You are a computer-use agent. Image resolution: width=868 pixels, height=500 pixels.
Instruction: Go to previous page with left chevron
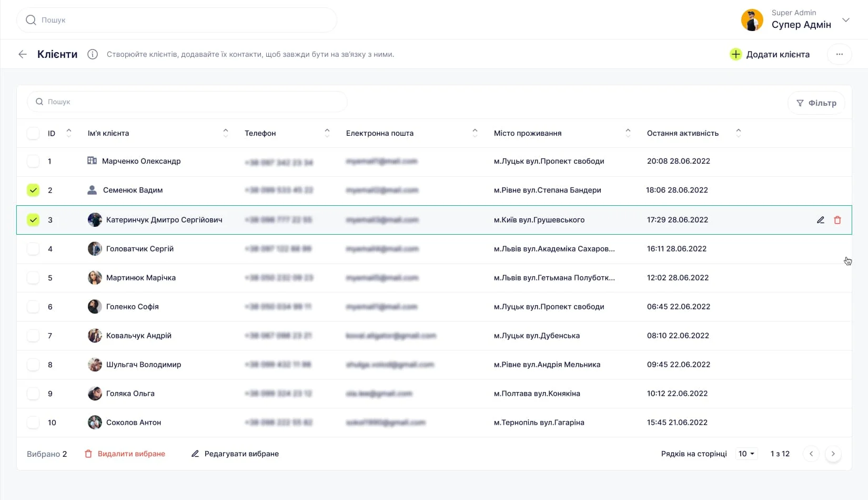coord(811,454)
